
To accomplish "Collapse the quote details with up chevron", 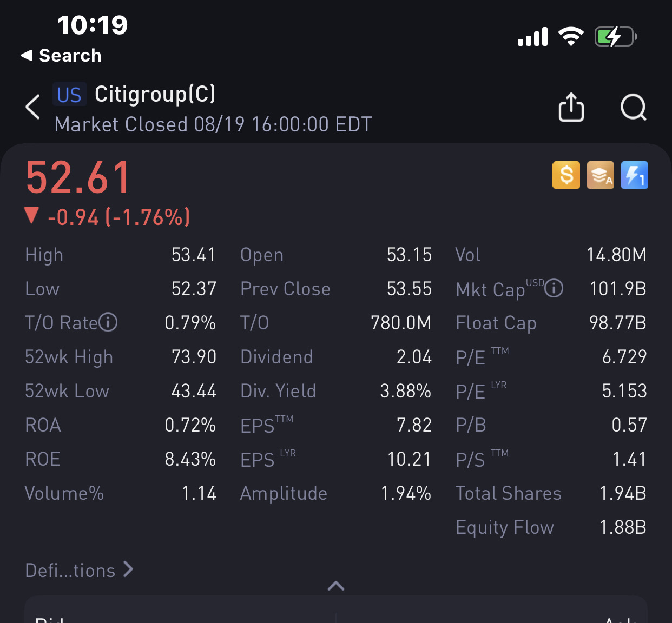I will click(x=336, y=586).
